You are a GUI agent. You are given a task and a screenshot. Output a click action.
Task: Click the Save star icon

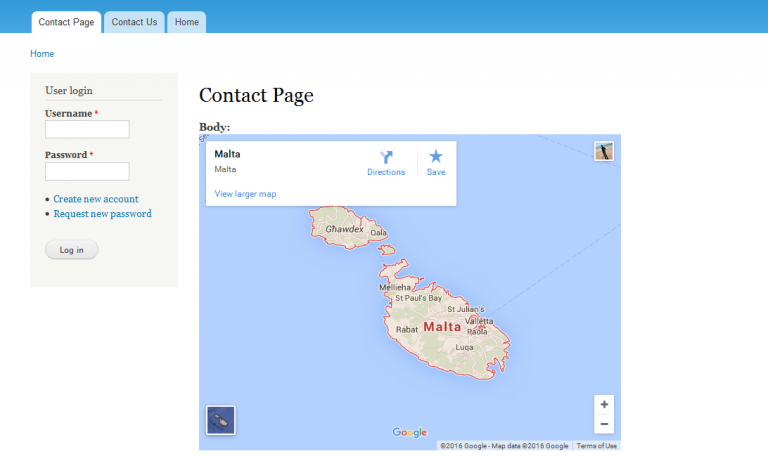(x=436, y=157)
